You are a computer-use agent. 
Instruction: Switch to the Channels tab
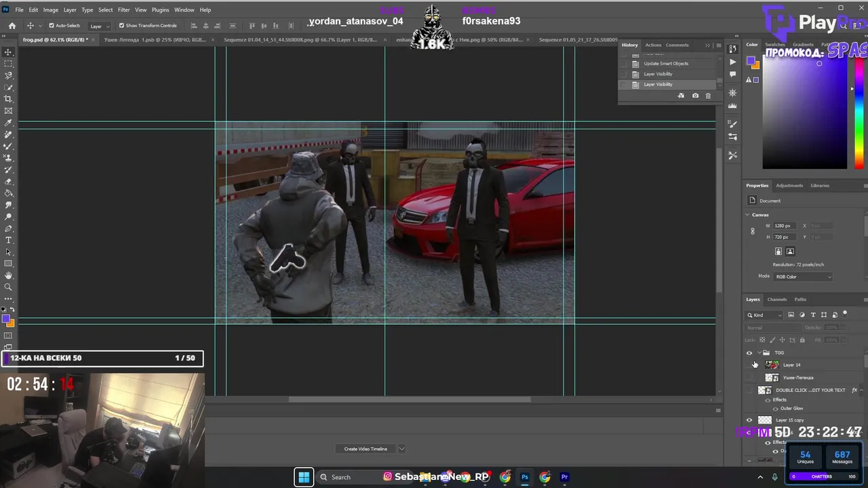777,300
